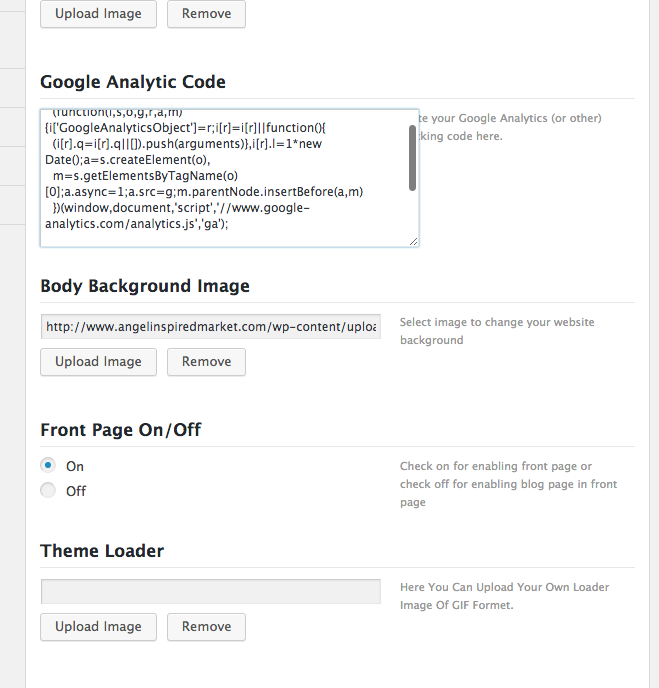Click Remove under Body Background Image

pyautogui.click(x=206, y=362)
